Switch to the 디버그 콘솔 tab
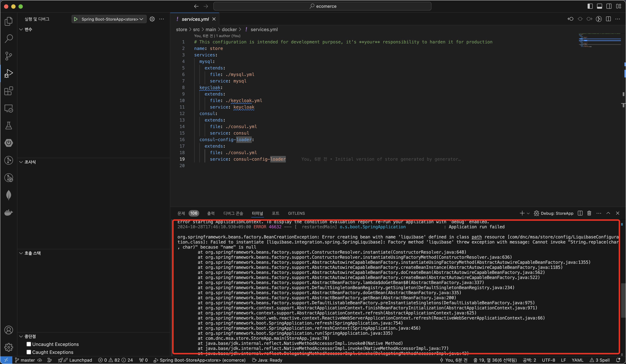Image resolution: width=626 pixels, height=364 pixels. [233, 213]
